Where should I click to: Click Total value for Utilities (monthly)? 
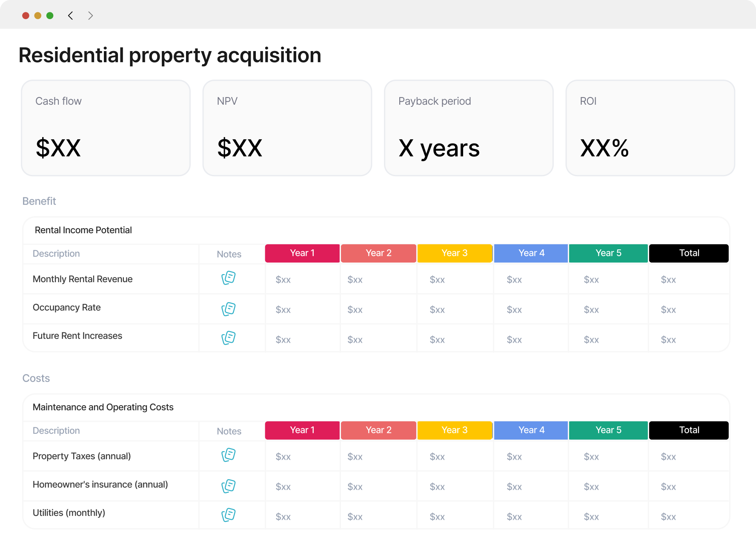click(x=668, y=517)
